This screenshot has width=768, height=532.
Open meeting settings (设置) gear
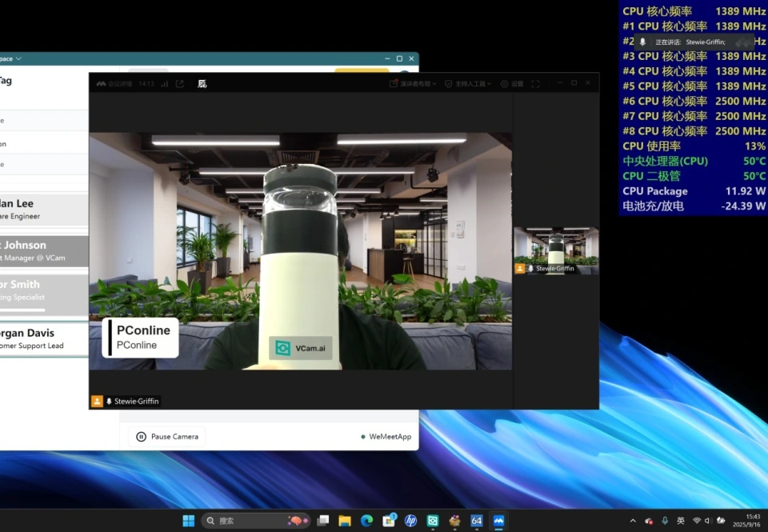[512, 83]
